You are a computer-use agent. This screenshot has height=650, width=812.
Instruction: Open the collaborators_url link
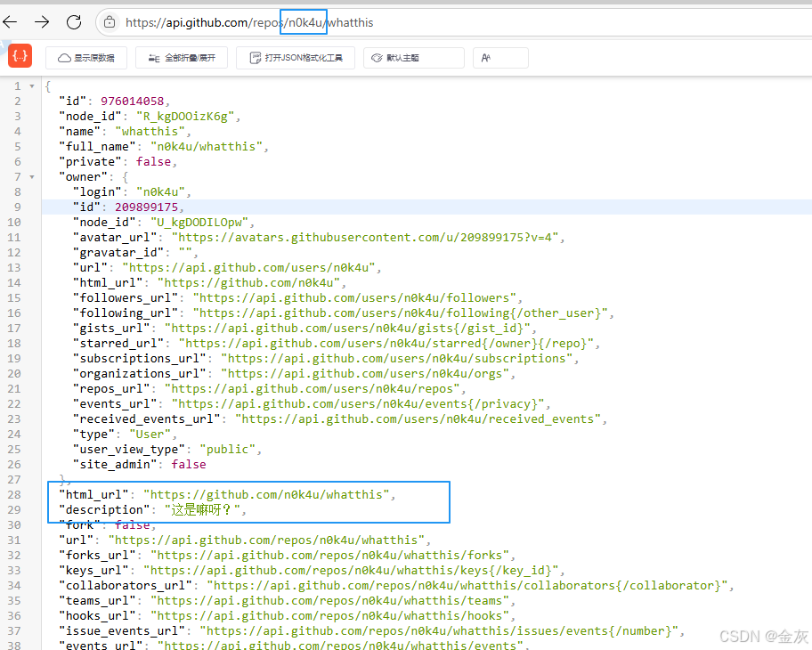pyautogui.click(x=467, y=585)
